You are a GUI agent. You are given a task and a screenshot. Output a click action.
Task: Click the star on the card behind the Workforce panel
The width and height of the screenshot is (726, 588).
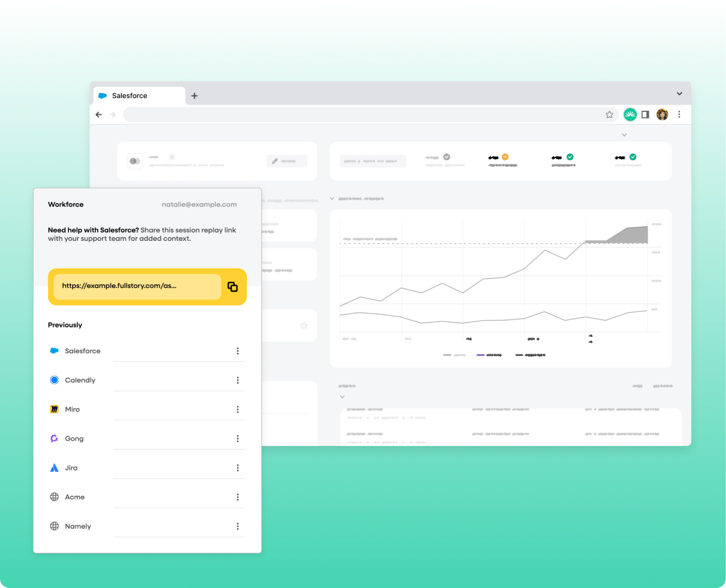304,326
